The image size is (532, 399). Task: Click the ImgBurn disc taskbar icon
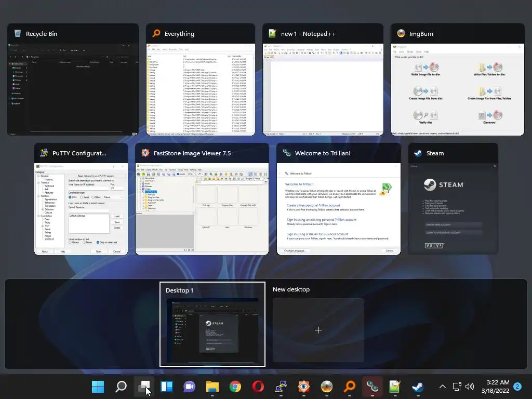pyautogui.click(x=327, y=387)
